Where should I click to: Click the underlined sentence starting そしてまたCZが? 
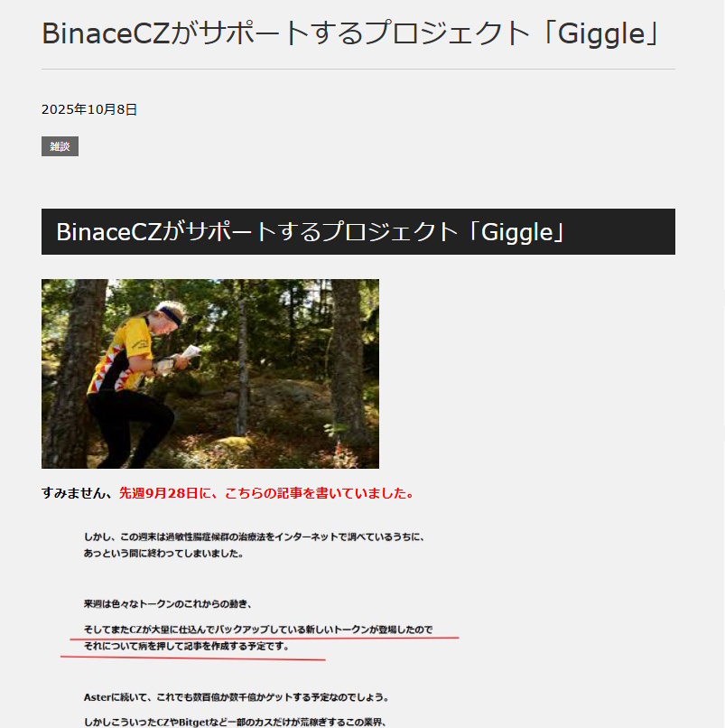(x=258, y=630)
